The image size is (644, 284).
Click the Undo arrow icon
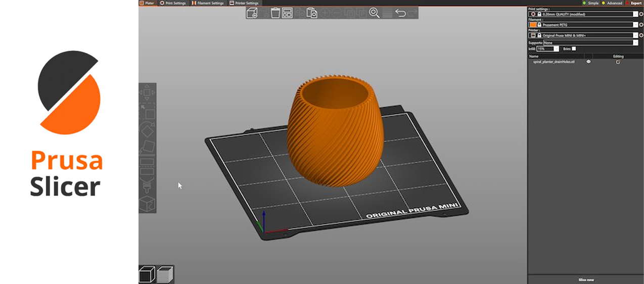(400, 13)
